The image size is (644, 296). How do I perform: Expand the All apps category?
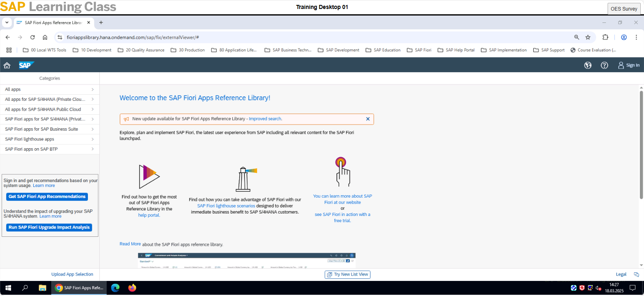click(49, 89)
